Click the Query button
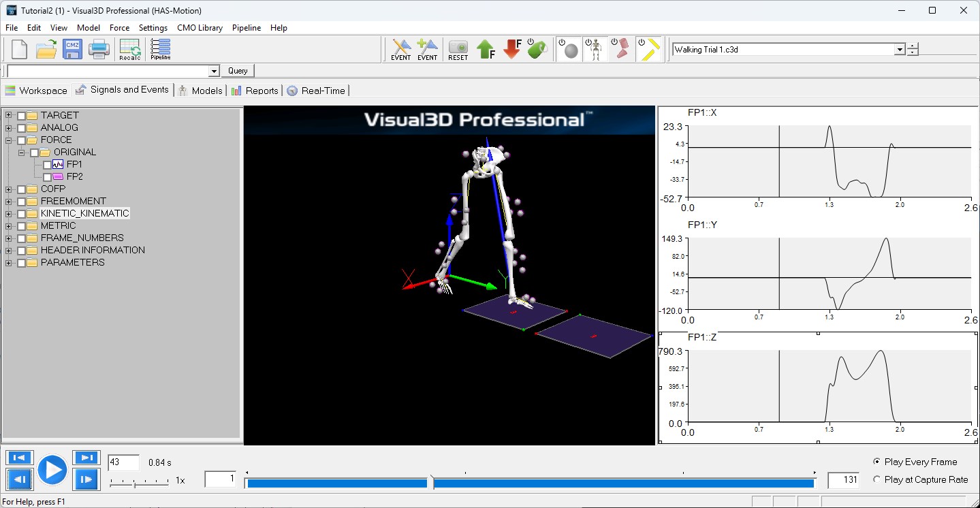This screenshot has width=980, height=508. tap(238, 71)
